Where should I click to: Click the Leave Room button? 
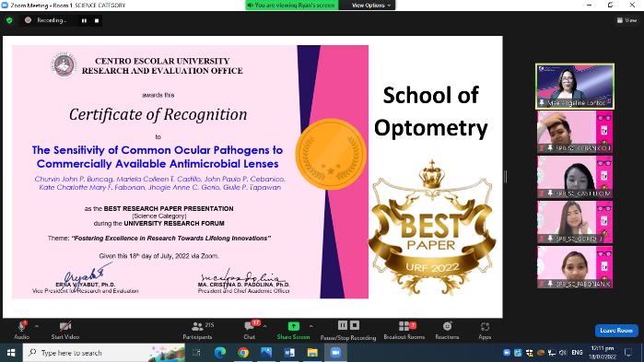pos(616,331)
